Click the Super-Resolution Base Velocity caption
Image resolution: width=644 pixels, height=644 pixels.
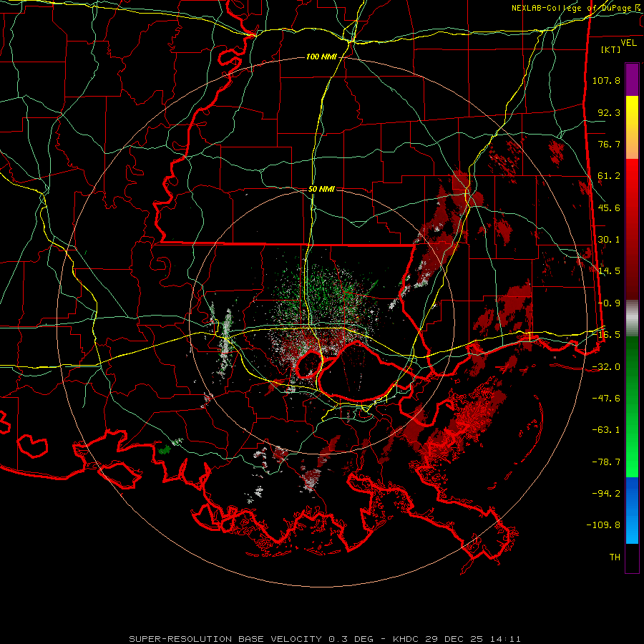[324, 639]
